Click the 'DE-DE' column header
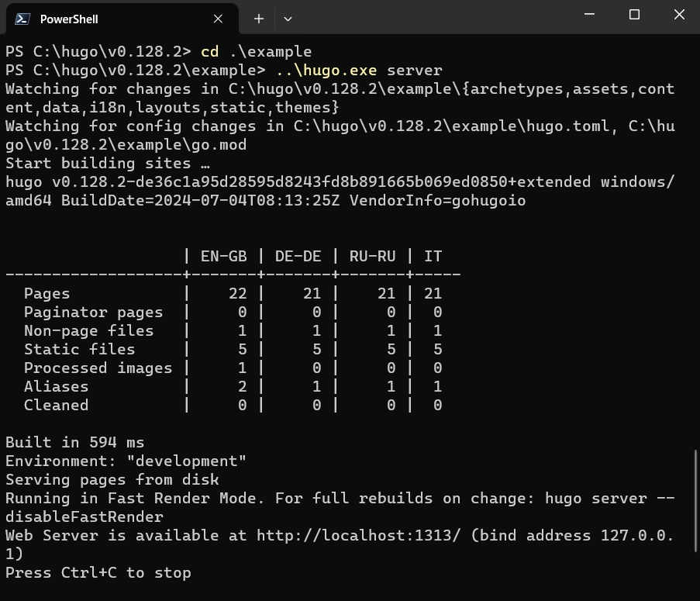This screenshot has width=700, height=601. pos(298,256)
